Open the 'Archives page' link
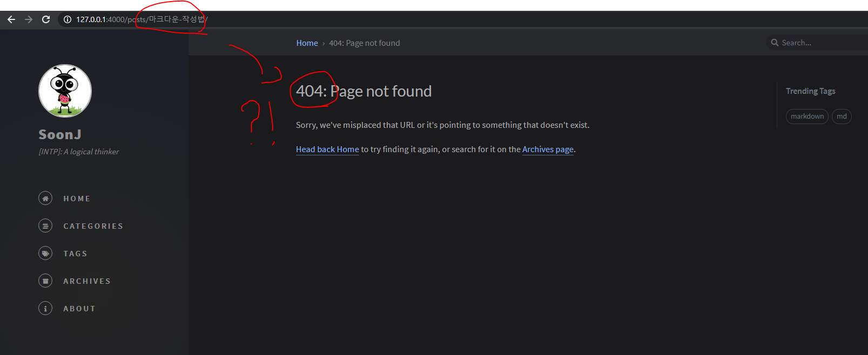This screenshot has height=355, width=868. [548, 149]
